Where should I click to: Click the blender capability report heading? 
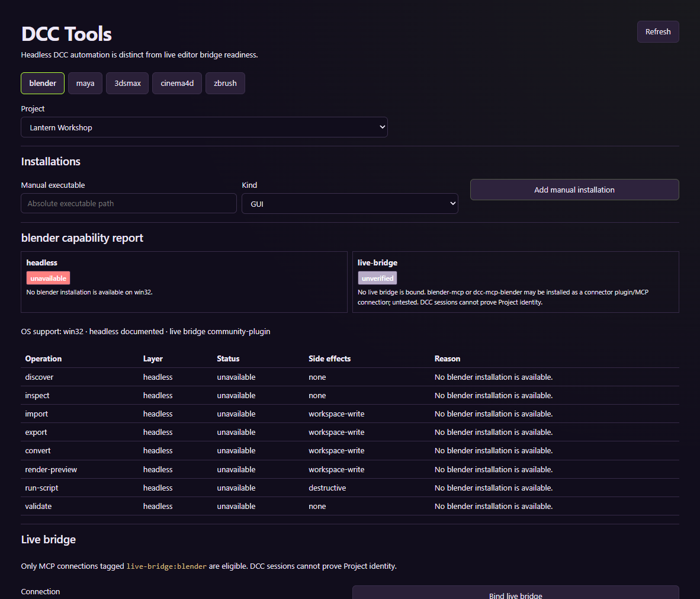tap(82, 238)
